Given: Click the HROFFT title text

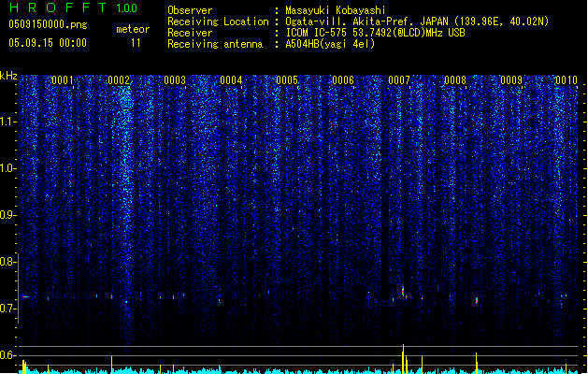Looking at the screenshot, I should (58, 7).
